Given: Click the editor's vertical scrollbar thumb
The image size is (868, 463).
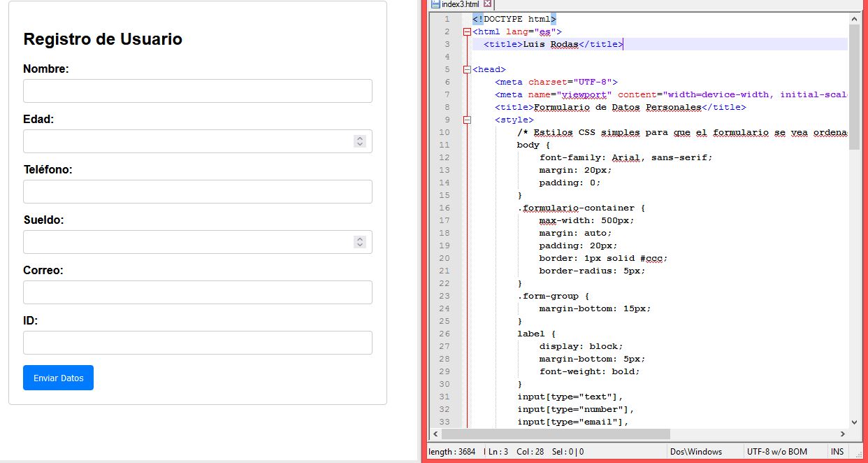Looking at the screenshot, I should click(x=854, y=84).
